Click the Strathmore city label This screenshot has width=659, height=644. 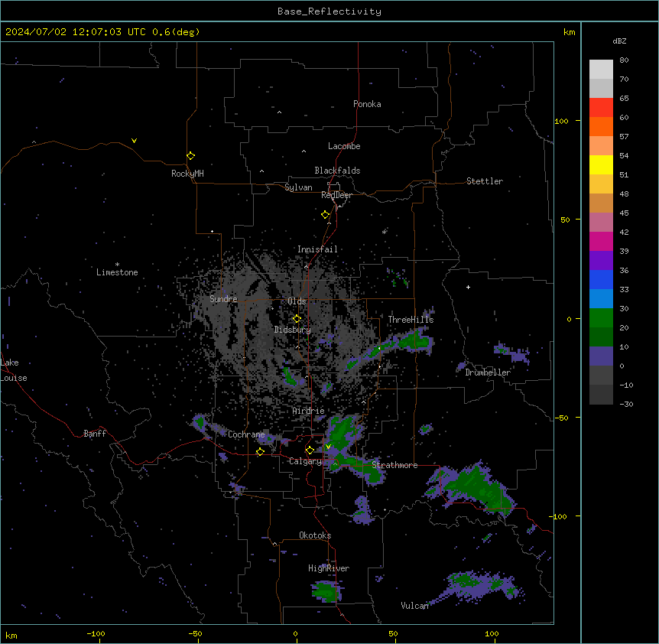tap(394, 465)
